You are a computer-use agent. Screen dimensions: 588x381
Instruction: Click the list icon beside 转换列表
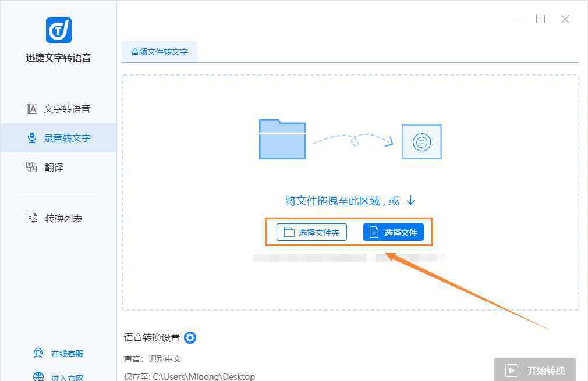[32, 218]
